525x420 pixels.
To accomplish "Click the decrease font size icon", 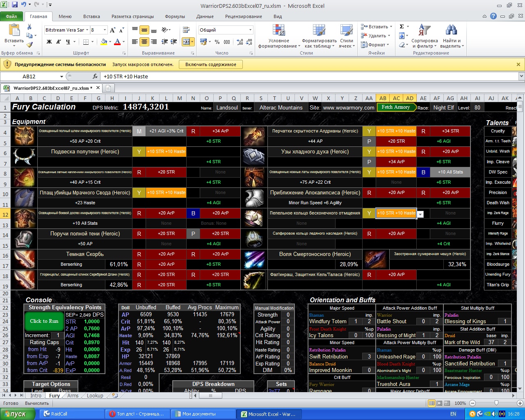I will pos(122,30).
